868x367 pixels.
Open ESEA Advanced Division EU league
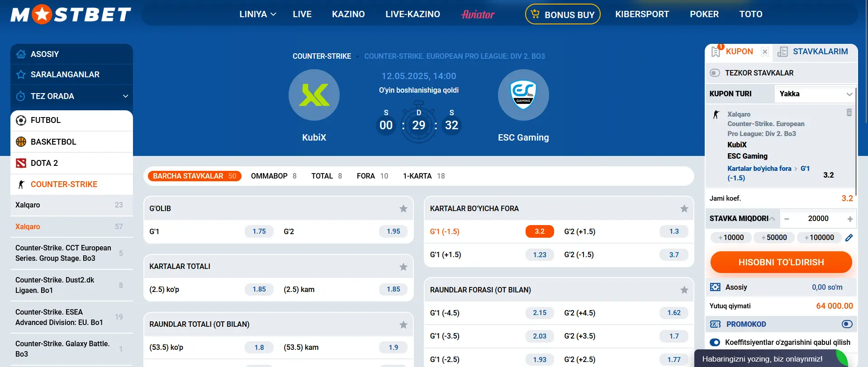pos(71,317)
